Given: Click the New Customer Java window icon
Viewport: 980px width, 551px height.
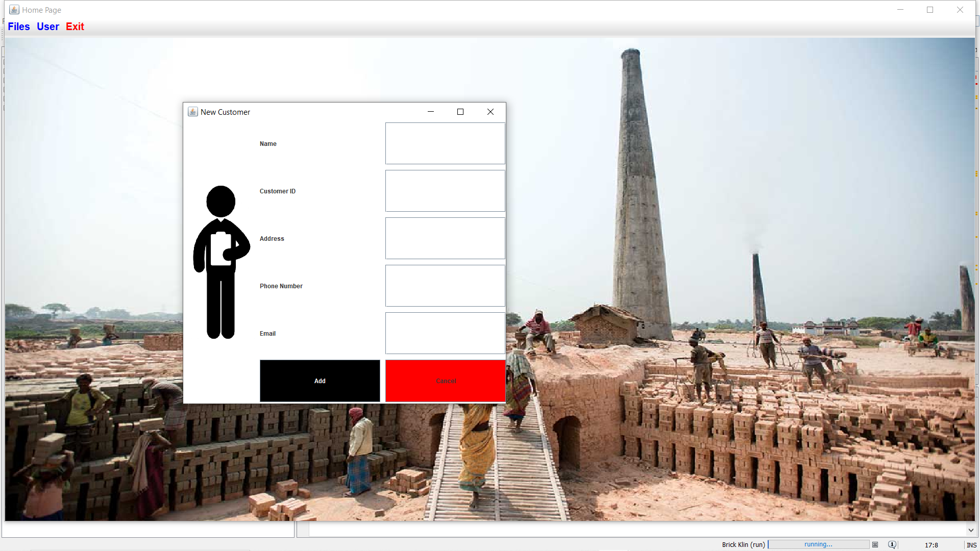Looking at the screenshot, I should 192,112.
